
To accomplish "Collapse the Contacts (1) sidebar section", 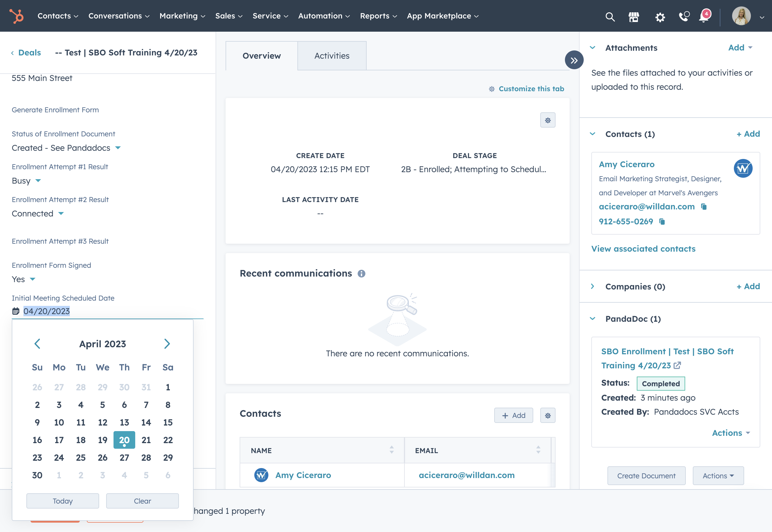I will (x=592, y=134).
